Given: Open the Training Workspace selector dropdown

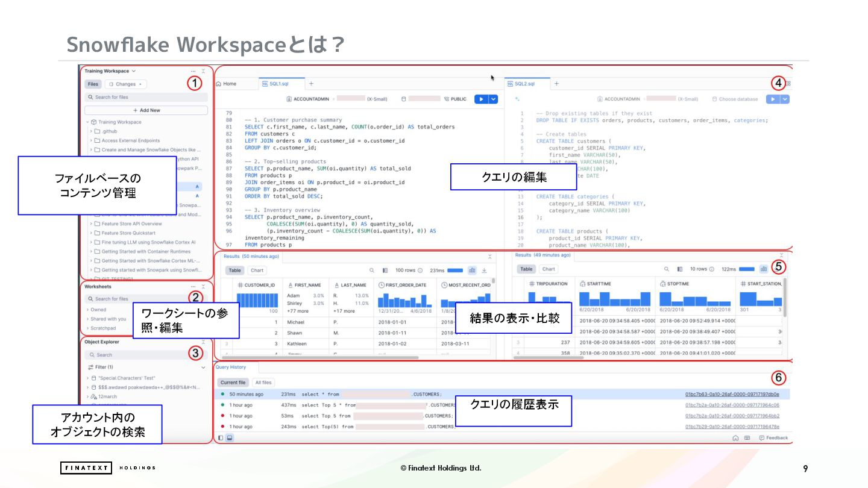Looking at the screenshot, I should pyautogui.click(x=110, y=71).
